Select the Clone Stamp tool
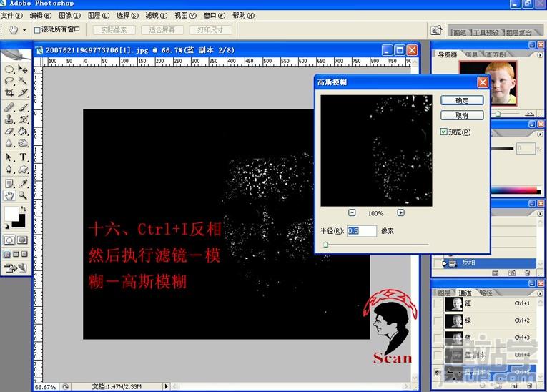 (x=9, y=119)
